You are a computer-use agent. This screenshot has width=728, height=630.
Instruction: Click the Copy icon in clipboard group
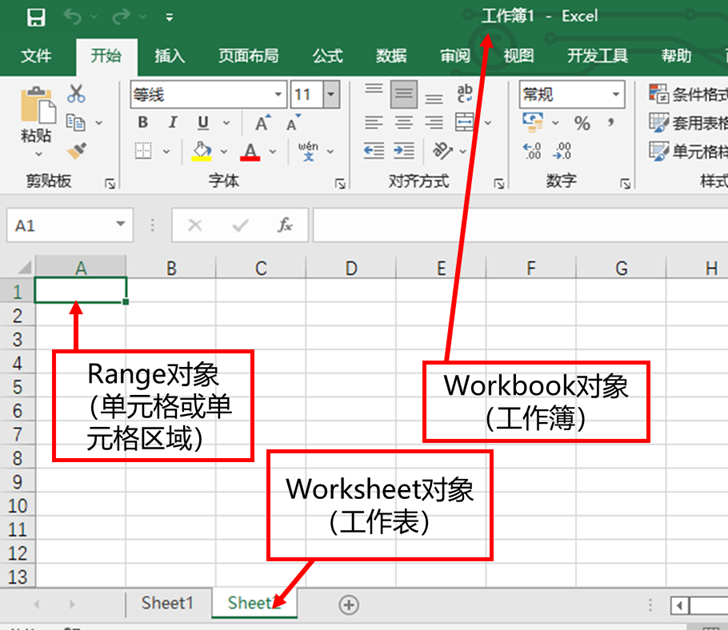pyautogui.click(x=76, y=123)
